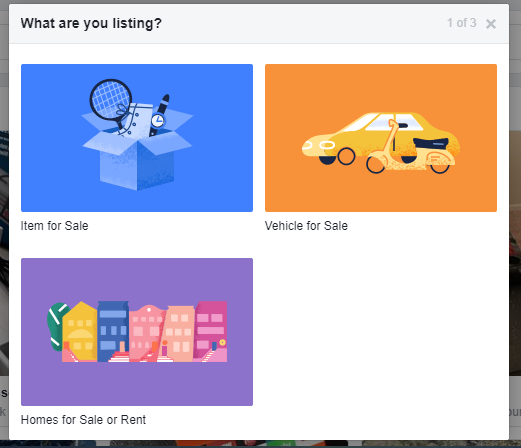The width and height of the screenshot is (521, 448).
Task: Click the yellow house illustration
Action: click(79, 332)
